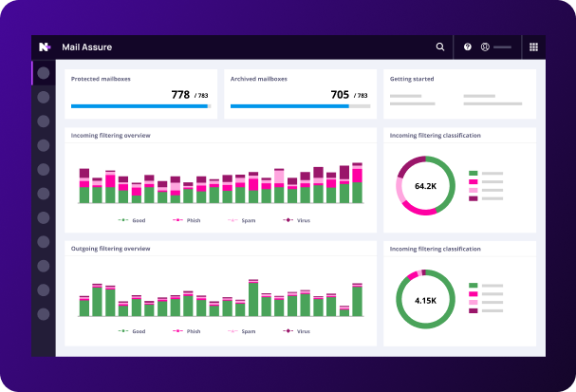The height and width of the screenshot is (392, 576).
Task: Click the tallest bar in outgoing filtering chart
Action: tap(253, 298)
